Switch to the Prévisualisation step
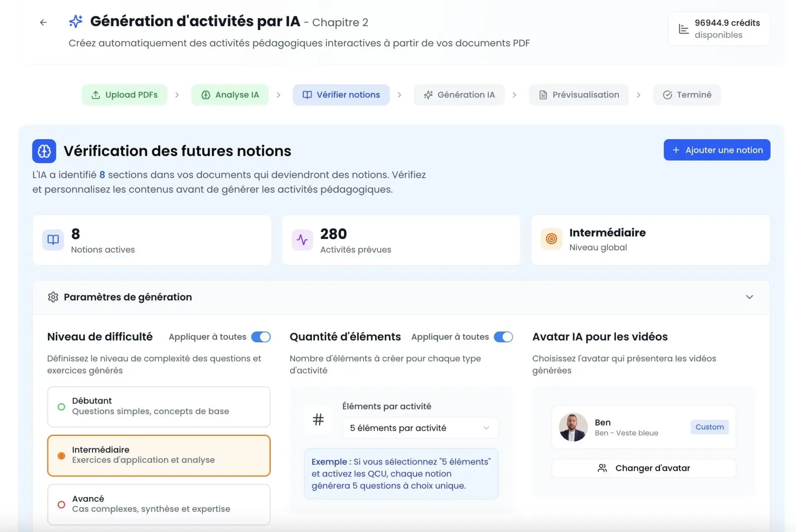Image resolution: width=796 pixels, height=532 pixels. (x=578, y=94)
